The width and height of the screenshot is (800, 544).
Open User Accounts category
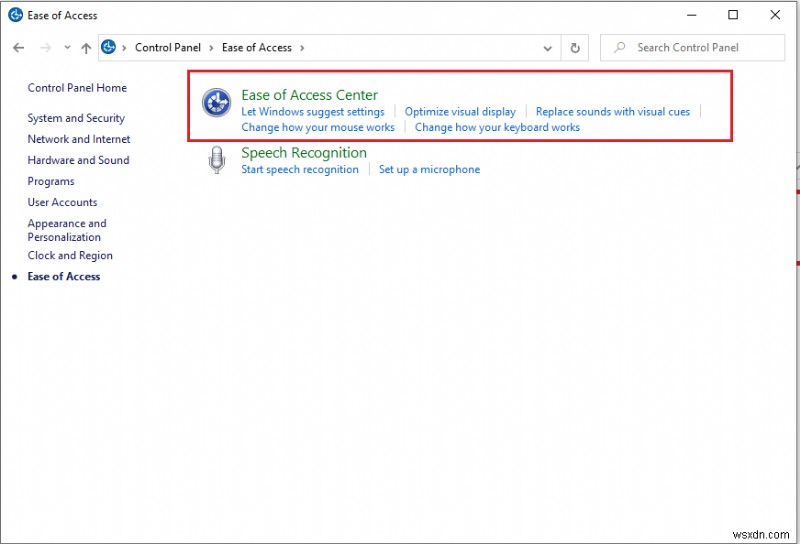(x=62, y=202)
